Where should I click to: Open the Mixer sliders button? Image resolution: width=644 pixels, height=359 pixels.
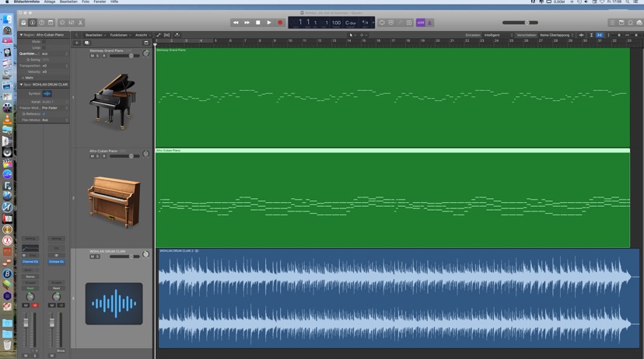pyautogui.click(x=72, y=23)
